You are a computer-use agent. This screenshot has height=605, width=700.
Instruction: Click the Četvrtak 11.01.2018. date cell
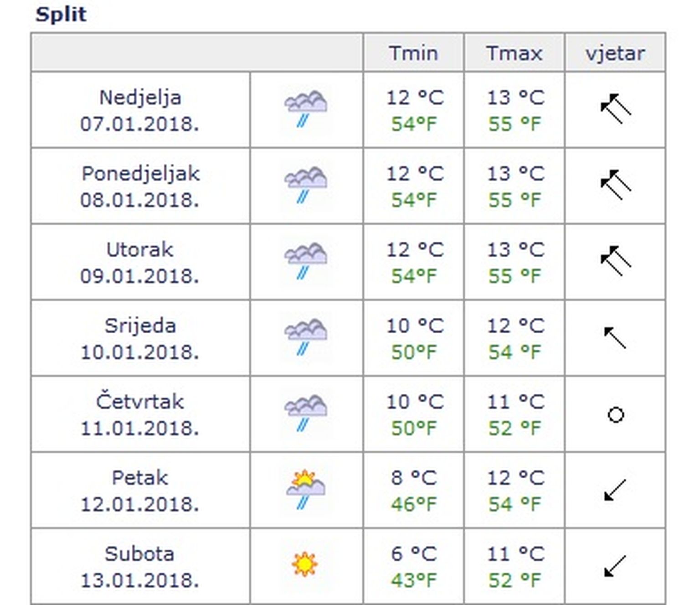pyautogui.click(x=140, y=414)
